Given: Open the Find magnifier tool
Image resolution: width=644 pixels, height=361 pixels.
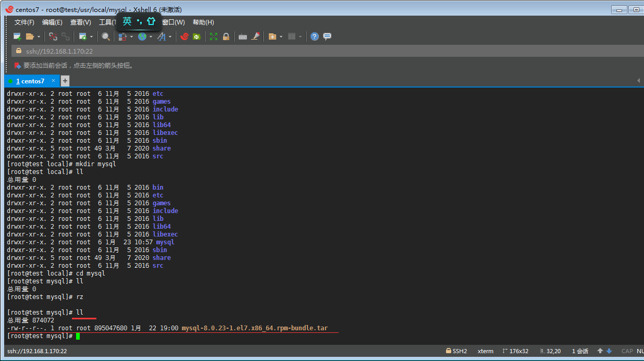Looking at the screenshot, I should 106,36.
